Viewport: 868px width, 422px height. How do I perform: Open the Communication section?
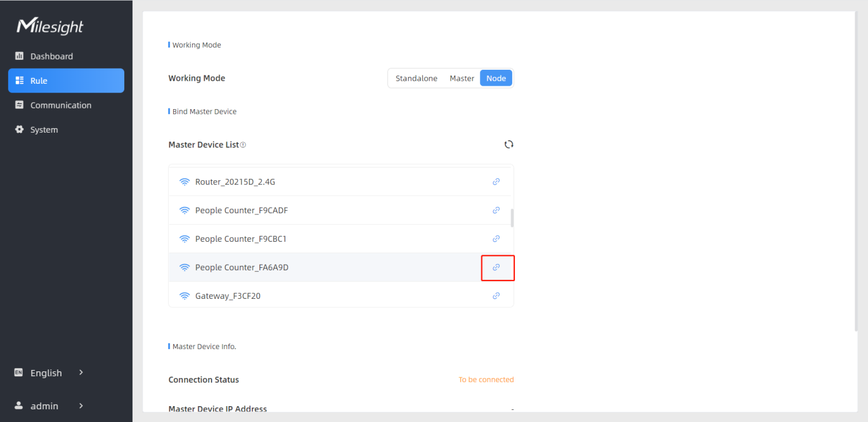coord(61,105)
